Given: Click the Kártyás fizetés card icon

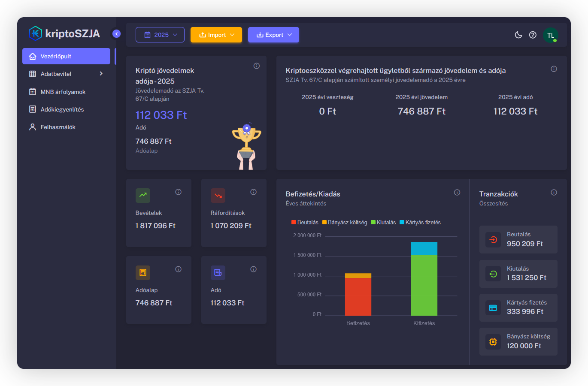Looking at the screenshot, I should (x=492, y=308).
